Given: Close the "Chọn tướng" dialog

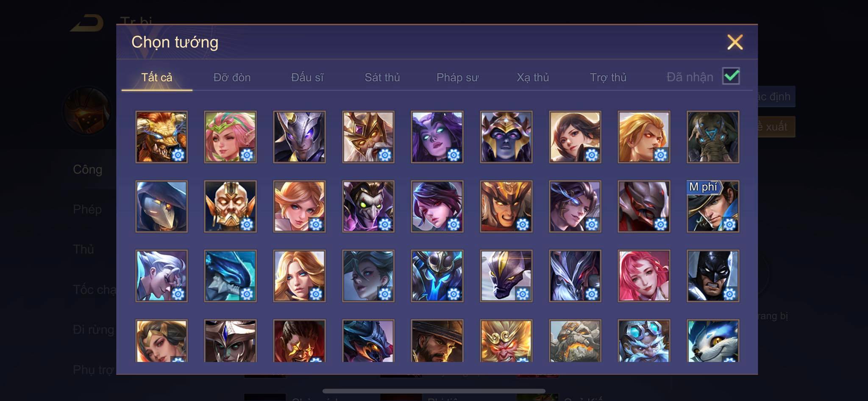Looking at the screenshot, I should click(x=735, y=42).
